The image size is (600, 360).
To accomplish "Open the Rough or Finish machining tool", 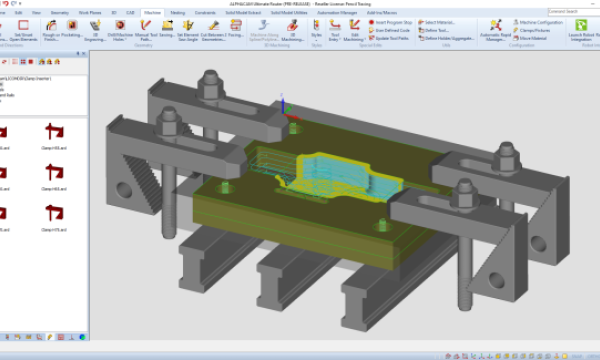I will pos(51,30).
